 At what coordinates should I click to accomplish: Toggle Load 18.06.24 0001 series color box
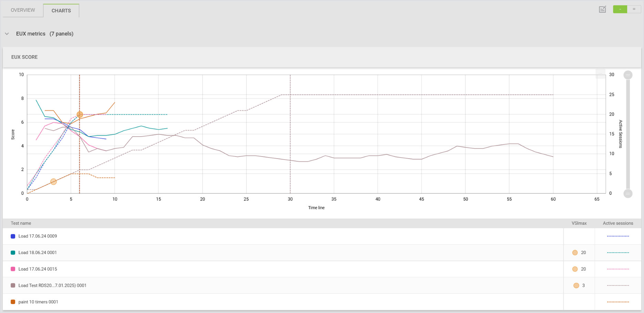13,253
